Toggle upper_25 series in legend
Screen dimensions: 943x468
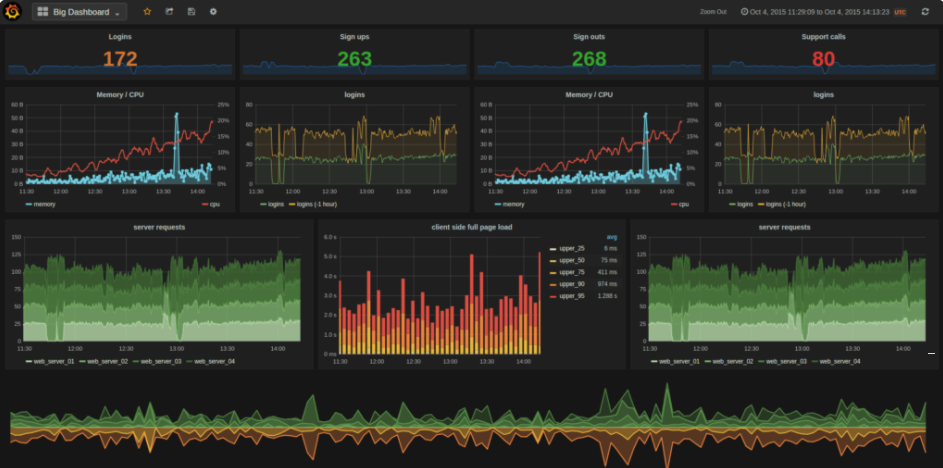point(571,248)
